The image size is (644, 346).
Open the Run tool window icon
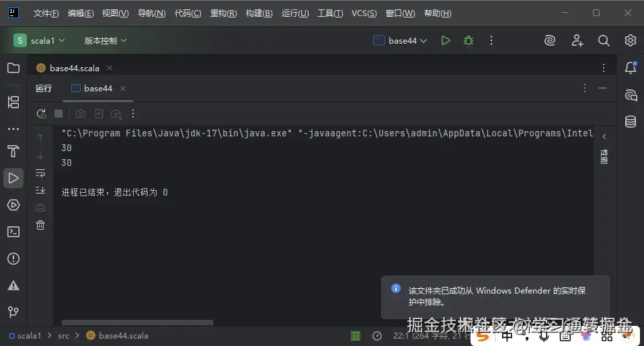(x=13, y=178)
